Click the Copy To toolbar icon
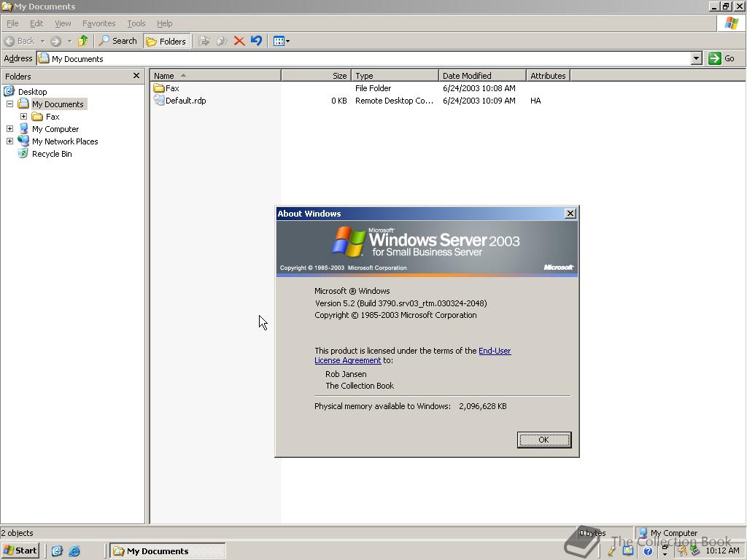747x560 pixels. coord(222,41)
